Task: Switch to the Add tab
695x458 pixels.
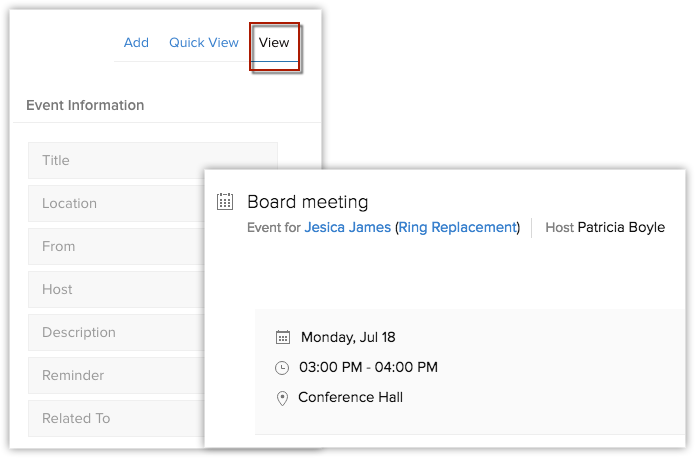Action: [x=136, y=43]
